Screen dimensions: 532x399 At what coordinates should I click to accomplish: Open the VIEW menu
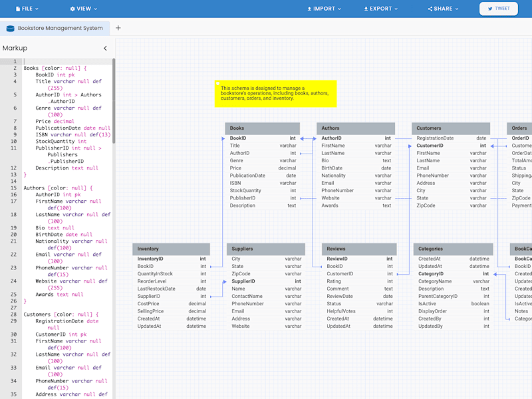point(84,9)
